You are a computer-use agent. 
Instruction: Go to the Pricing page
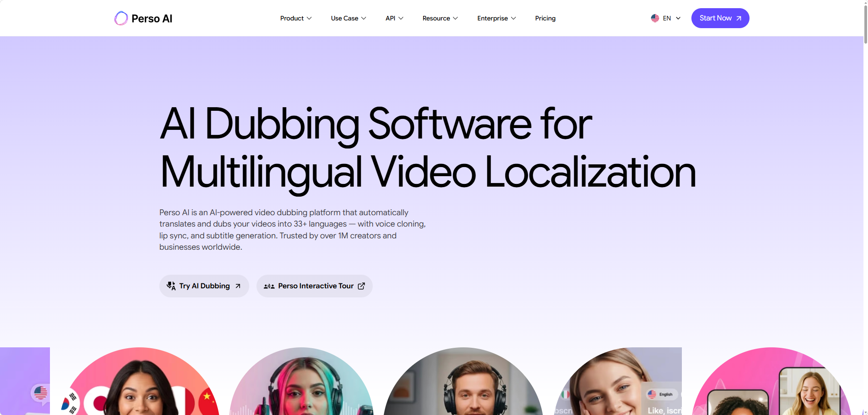[x=545, y=18]
